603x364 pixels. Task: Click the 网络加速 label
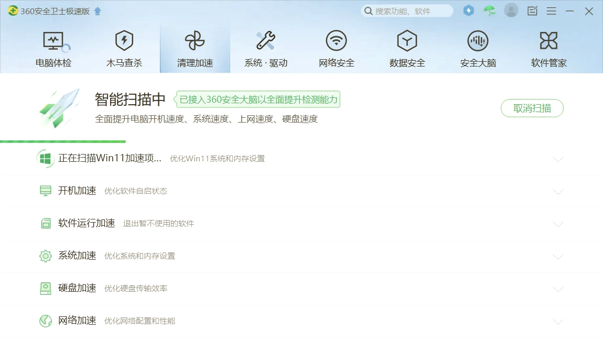tap(77, 321)
